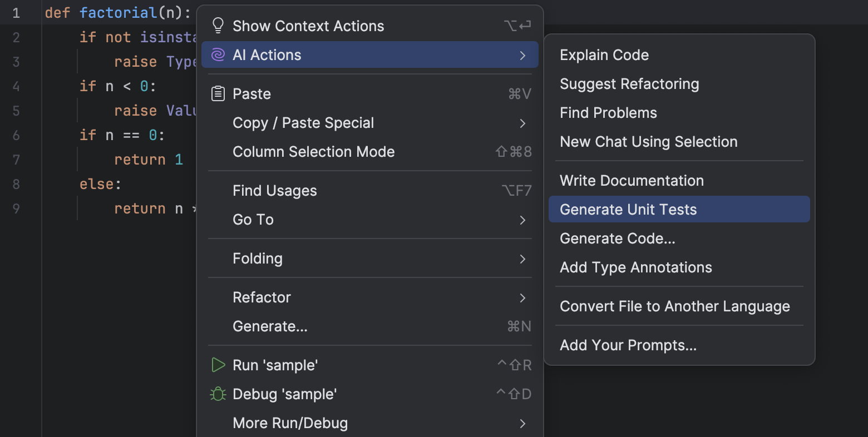Open the Folding submenu chevron
The image size is (868, 437).
(x=522, y=259)
